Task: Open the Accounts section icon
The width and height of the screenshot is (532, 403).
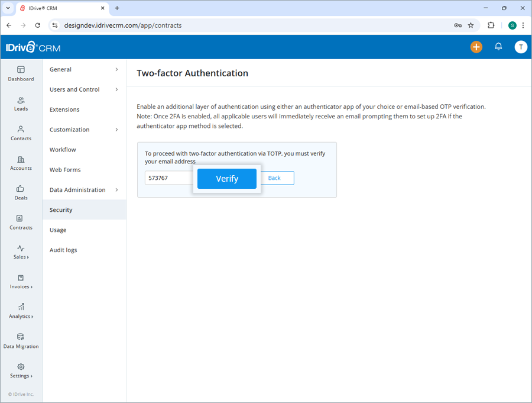Action: pos(21,164)
